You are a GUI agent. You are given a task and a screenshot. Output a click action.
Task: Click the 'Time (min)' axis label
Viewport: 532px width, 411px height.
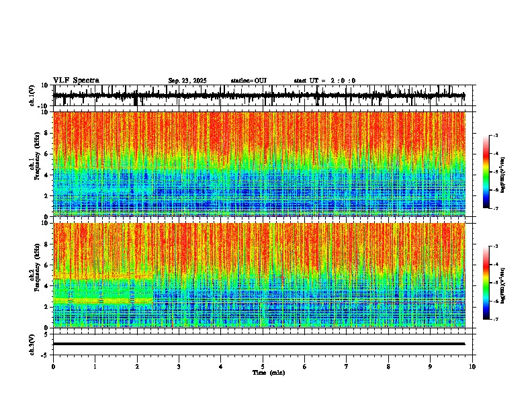click(269, 373)
